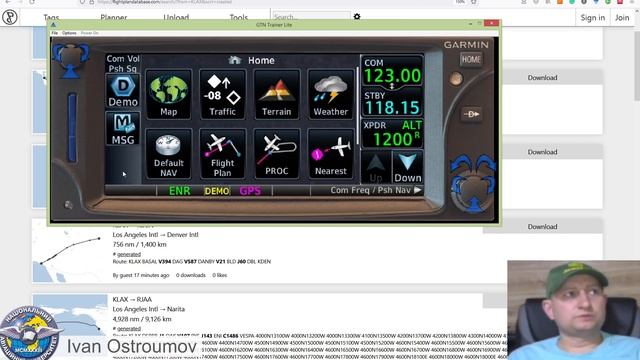This screenshot has height=360, width=640.
Task: Open the search settings gear icon
Action: (x=357, y=16)
